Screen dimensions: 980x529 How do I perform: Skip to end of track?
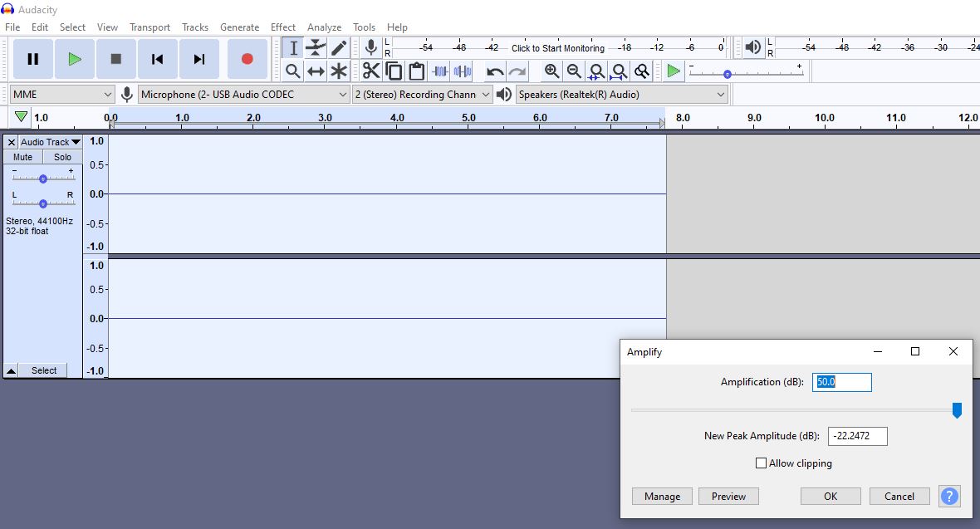(198, 60)
